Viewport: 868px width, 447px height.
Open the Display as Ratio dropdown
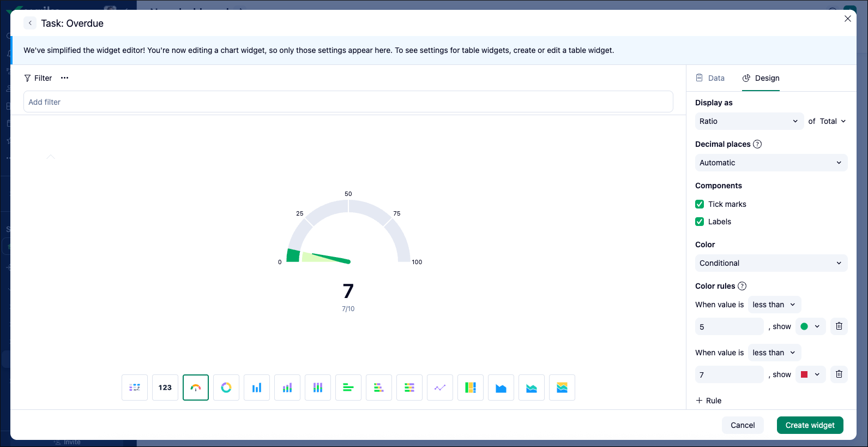tap(749, 121)
